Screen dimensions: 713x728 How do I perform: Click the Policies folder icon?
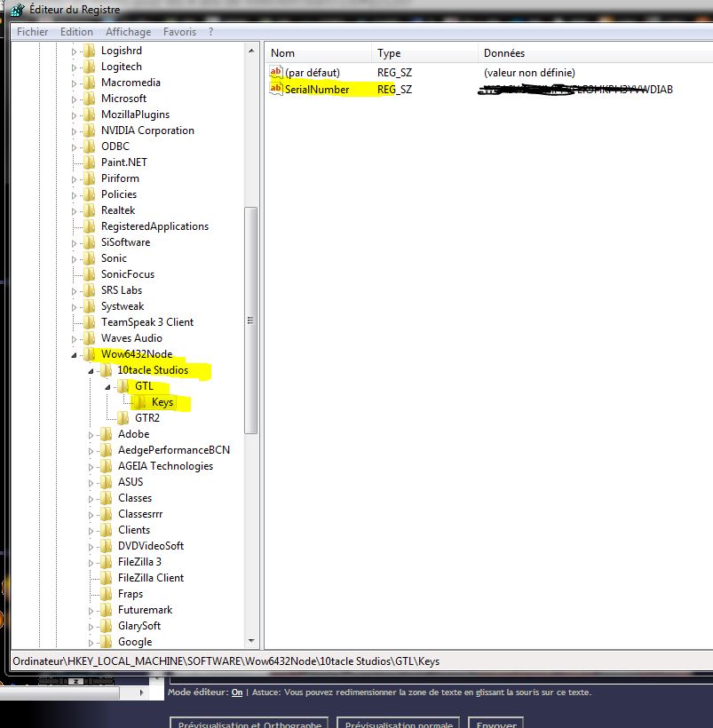89,194
